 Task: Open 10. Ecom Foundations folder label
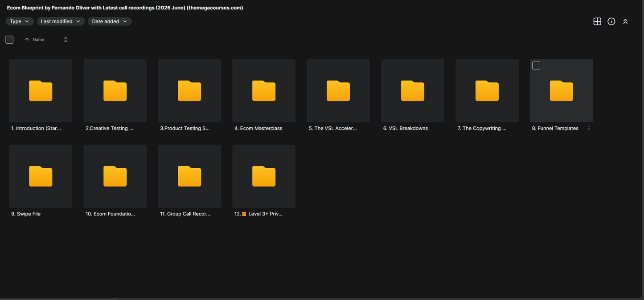click(110, 214)
